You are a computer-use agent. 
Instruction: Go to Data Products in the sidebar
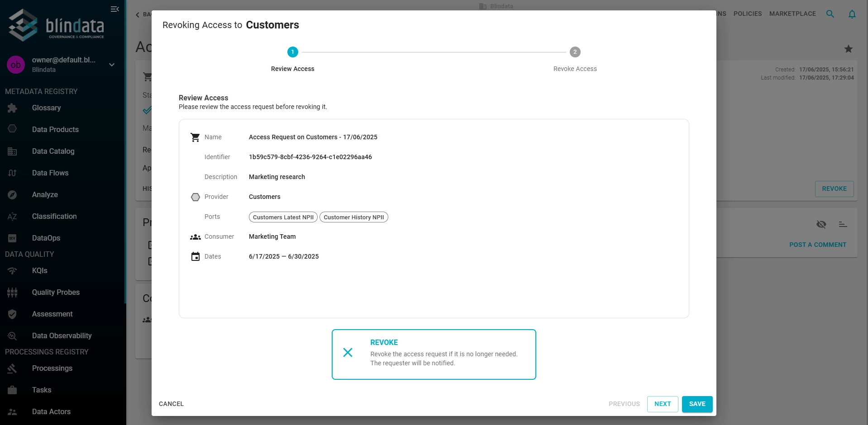[55, 129]
